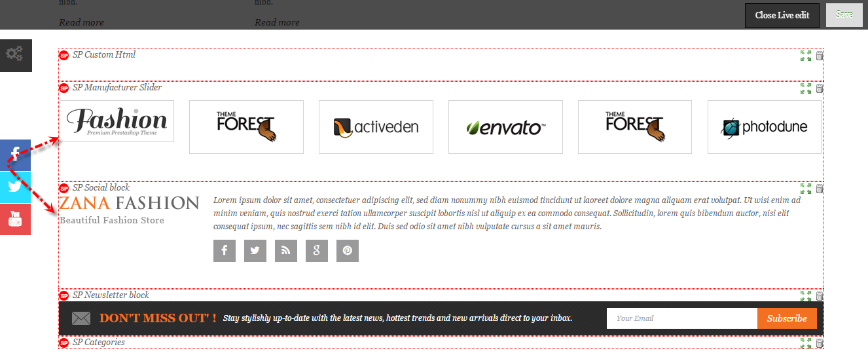Screen dimensions: 868x355
Task: Open the first Read more link
Action: 81,22
